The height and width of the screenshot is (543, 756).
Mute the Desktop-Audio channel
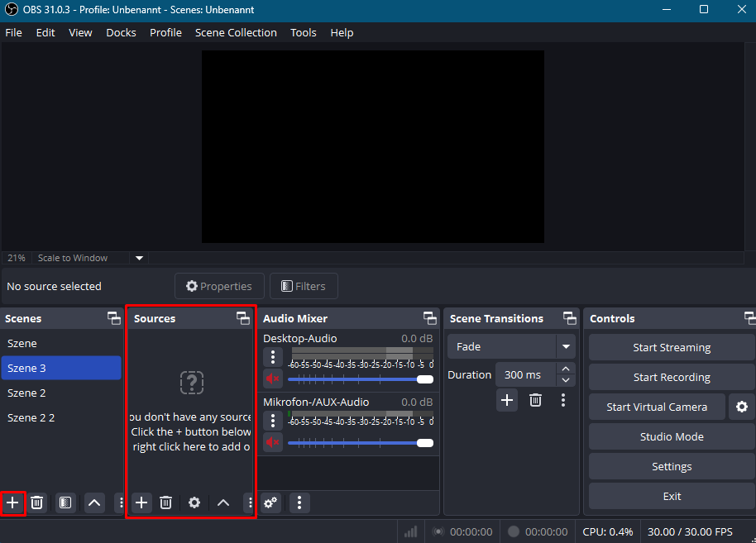pos(272,379)
